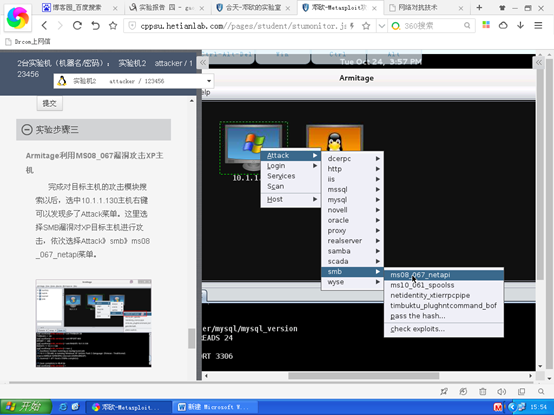The image size is (554, 415).
Task: Click the Ctrl-Alt-Del button above remote desktop
Action: [x=228, y=57]
